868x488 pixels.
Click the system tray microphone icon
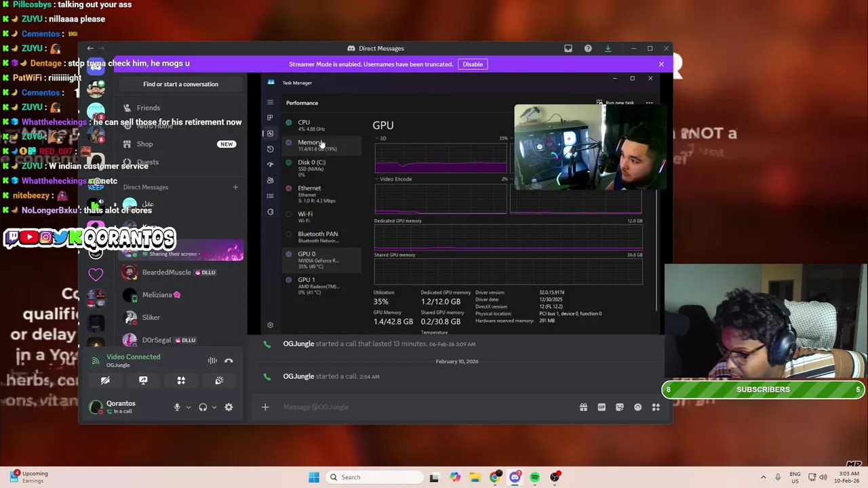(778, 477)
